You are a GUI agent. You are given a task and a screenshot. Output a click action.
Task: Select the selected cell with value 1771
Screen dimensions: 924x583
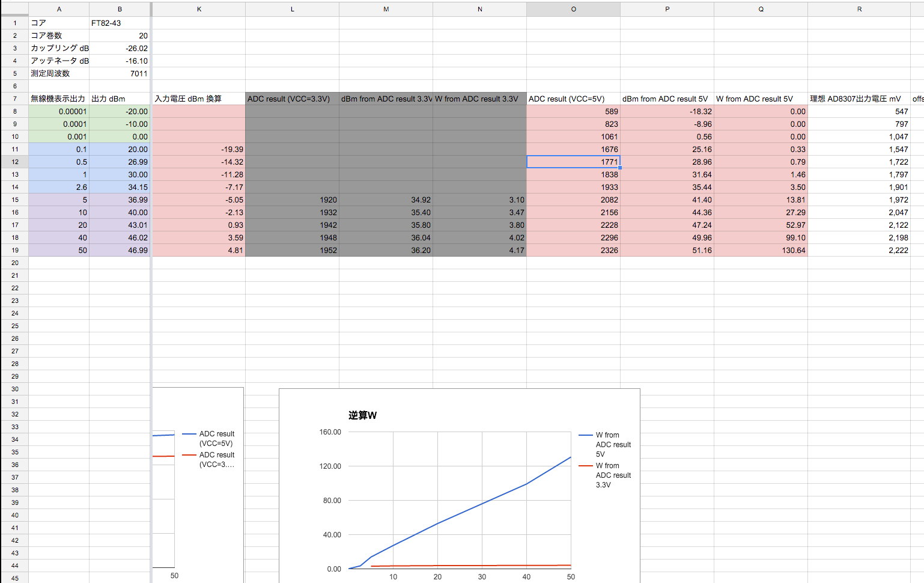(573, 162)
